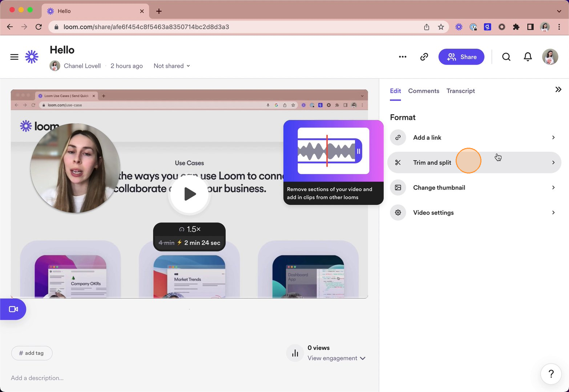The width and height of the screenshot is (569, 392).
Task: Bookmark this page with the star icon
Action: coord(441,27)
